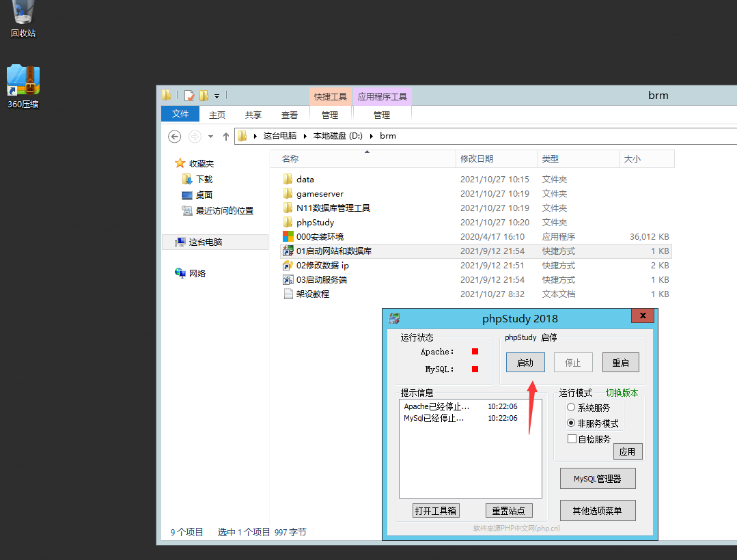Select 最近访问的位置 in navigation pane
Viewport: 737px width, 560px height.
224,210
